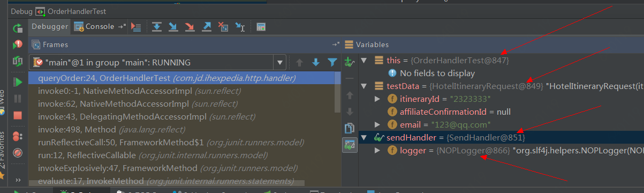Image resolution: width=644 pixels, height=193 pixels.
Task: Stop debugging with the red square
Action: 18,115
